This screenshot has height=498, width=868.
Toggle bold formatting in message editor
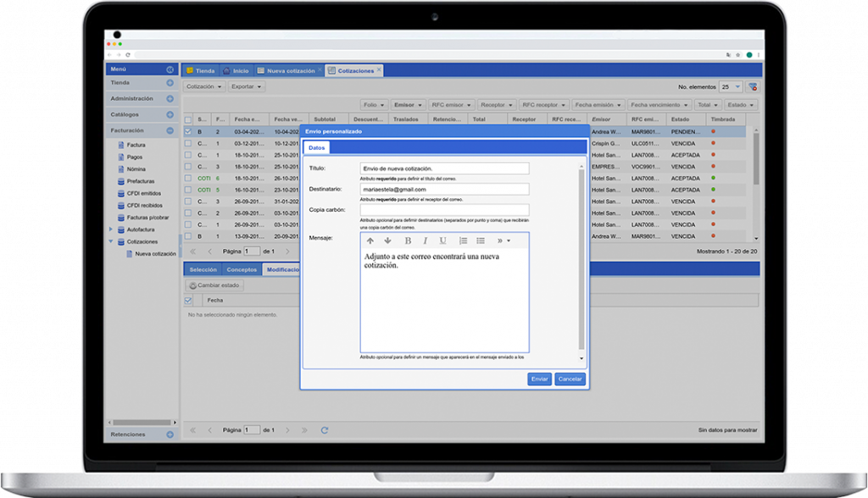(408, 241)
